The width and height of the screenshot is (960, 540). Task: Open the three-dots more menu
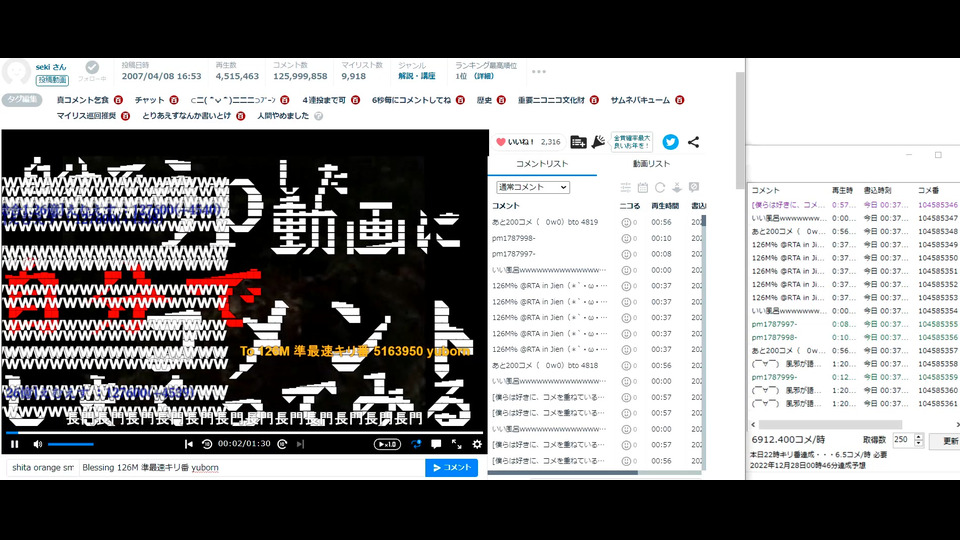coord(539,72)
